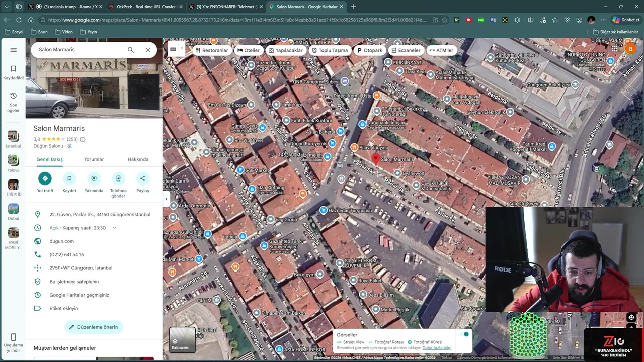
Task: Click the Düzenleme önerin button
Action: pyautogui.click(x=94, y=327)
